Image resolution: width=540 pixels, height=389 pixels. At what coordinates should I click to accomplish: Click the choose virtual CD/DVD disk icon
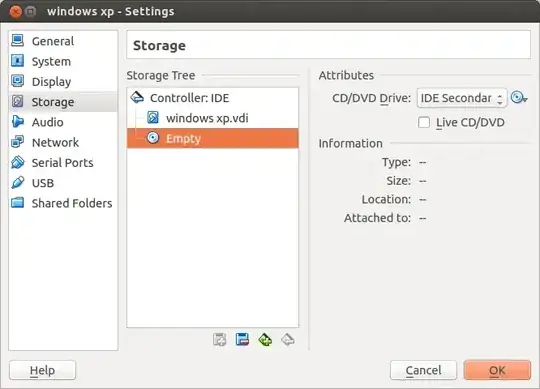519,98
